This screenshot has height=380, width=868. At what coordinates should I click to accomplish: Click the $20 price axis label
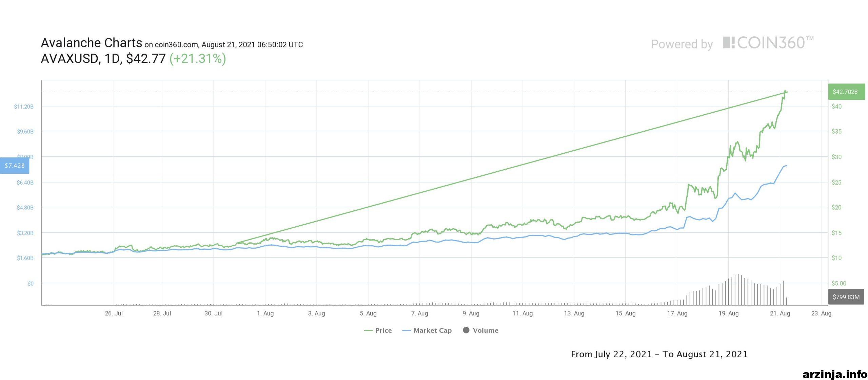[x=837, y=208]
